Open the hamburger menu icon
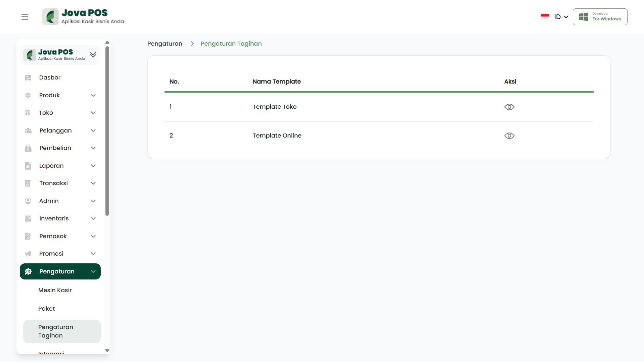The width and height of the screenshot is (644, 362). click(x=25, y=17)
